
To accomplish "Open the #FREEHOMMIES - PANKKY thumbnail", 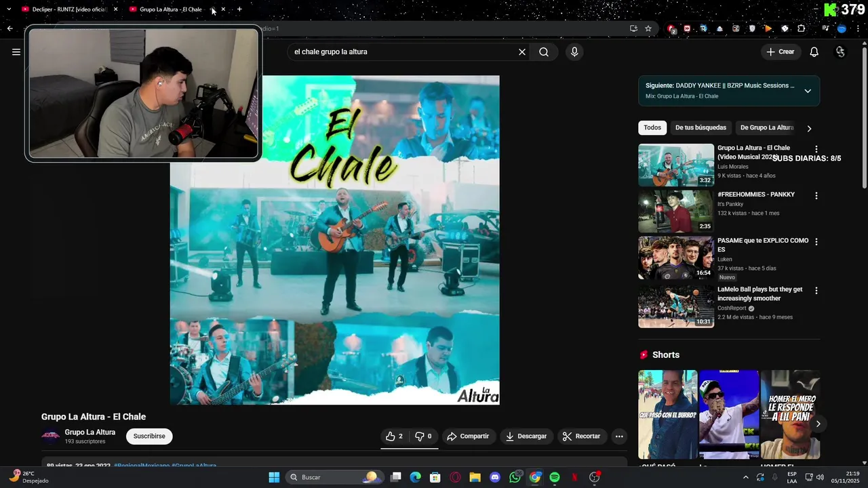I will 676,211.
